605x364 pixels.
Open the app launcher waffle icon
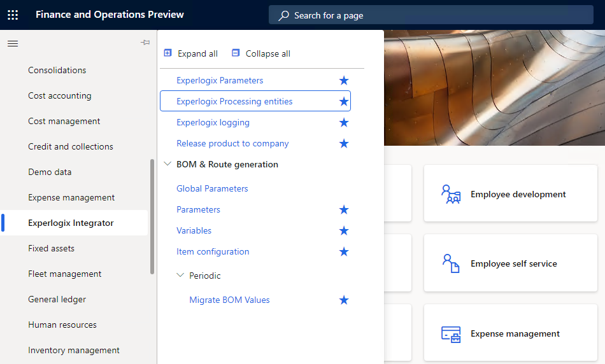tap(13, 15)
